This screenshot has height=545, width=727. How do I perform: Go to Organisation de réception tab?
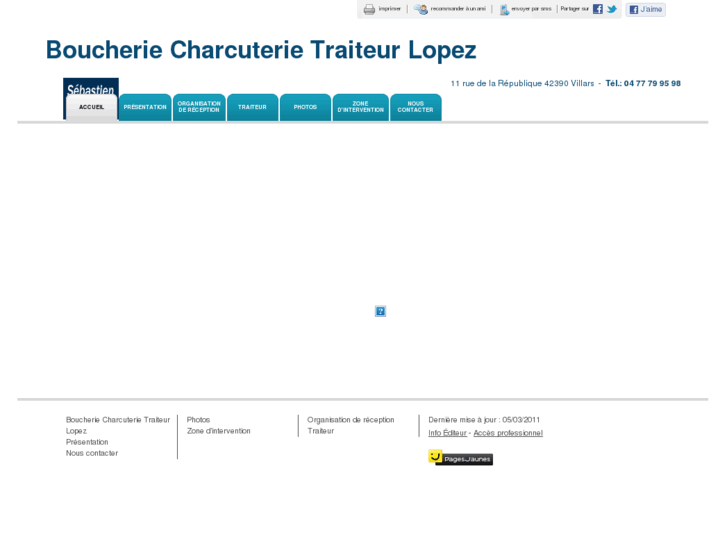[x=199, y=108]
